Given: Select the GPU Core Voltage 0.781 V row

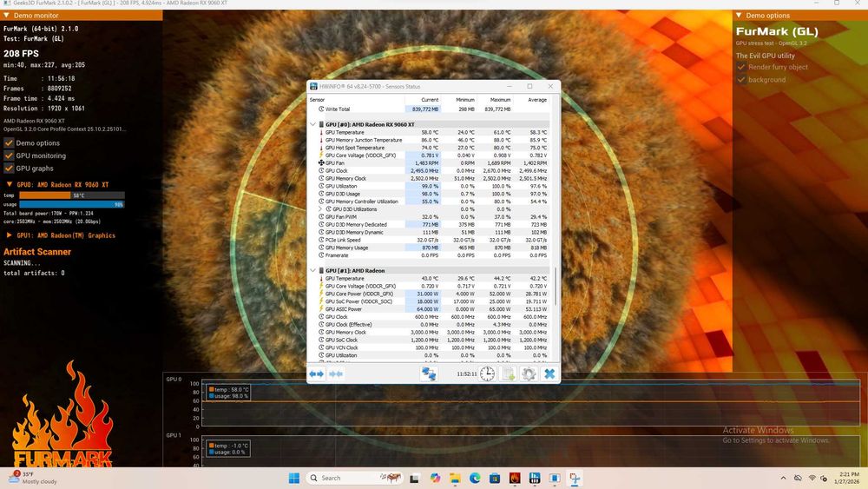Looking at the screenshot, I should 430,155.
